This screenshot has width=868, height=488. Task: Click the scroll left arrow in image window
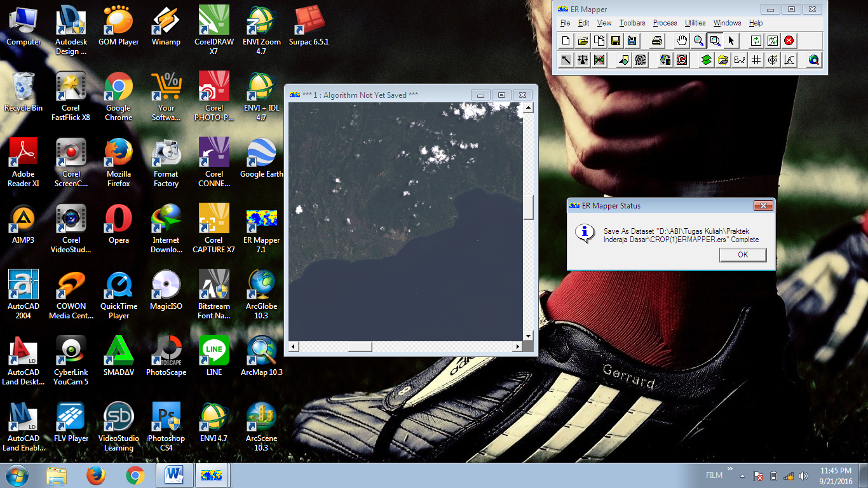coord(294,346)
